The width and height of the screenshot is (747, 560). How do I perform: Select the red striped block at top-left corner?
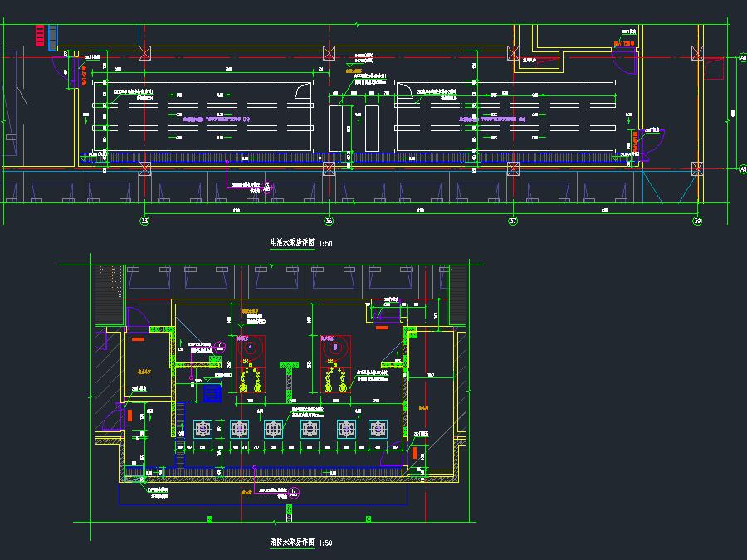tap(40, 36)
